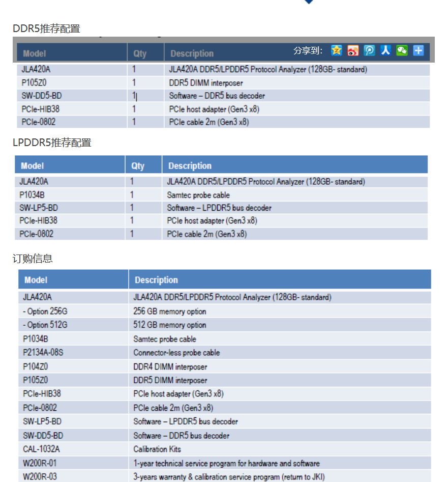Click the W200R-03 model cell
Image resolution: width=448 pixels, height=482 pixels.
(x=40, y=477)
